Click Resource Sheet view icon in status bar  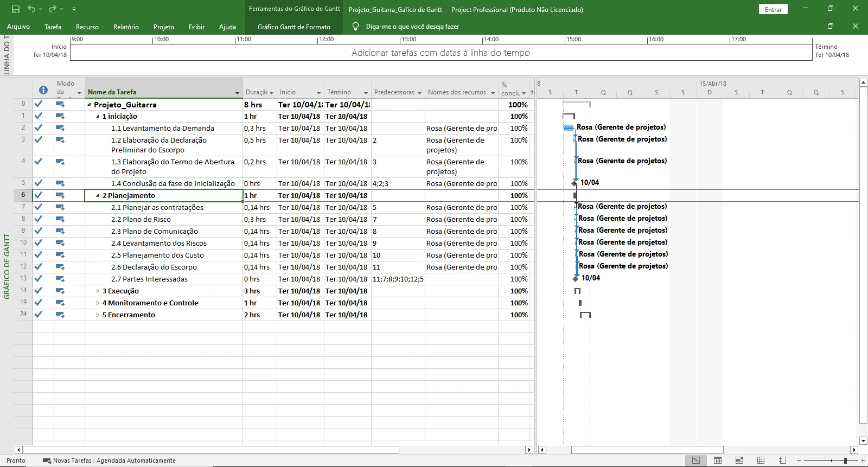coord(761,460)
